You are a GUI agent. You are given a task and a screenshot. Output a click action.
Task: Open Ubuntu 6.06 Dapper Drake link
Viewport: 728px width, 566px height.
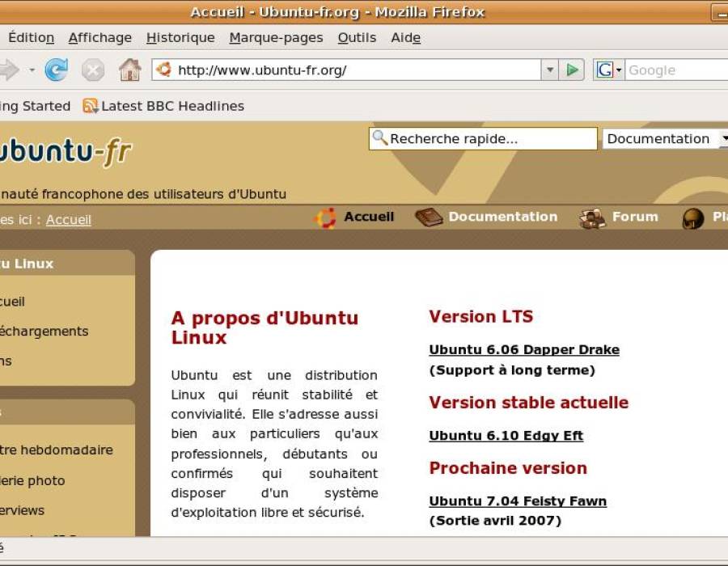[524, 349]
